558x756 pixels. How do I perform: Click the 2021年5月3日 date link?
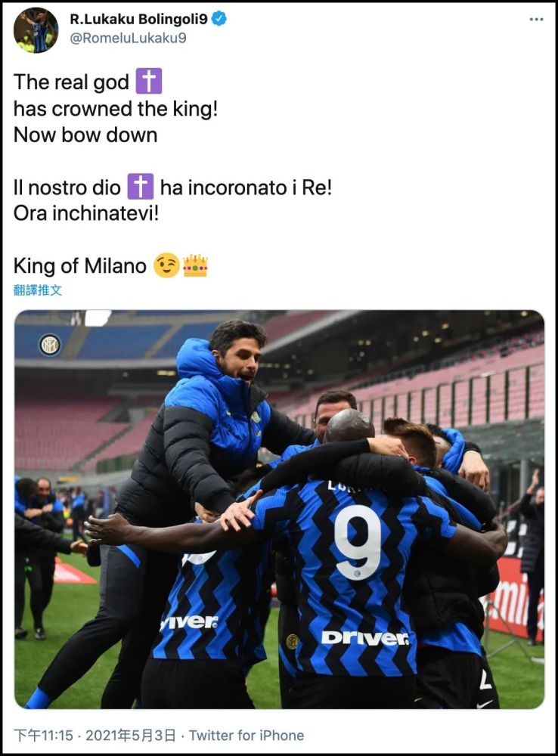click(130, 736)
